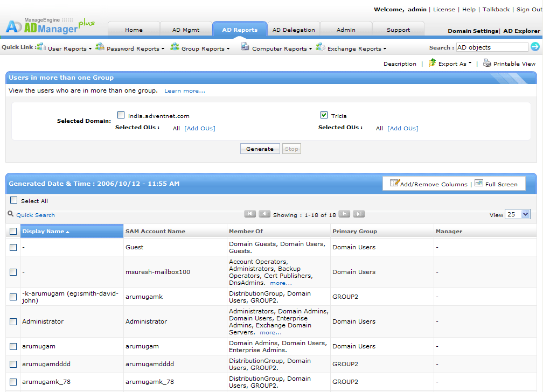Click the Computer Reports icon
Screen dimensions: 543x392
(245, 46)
